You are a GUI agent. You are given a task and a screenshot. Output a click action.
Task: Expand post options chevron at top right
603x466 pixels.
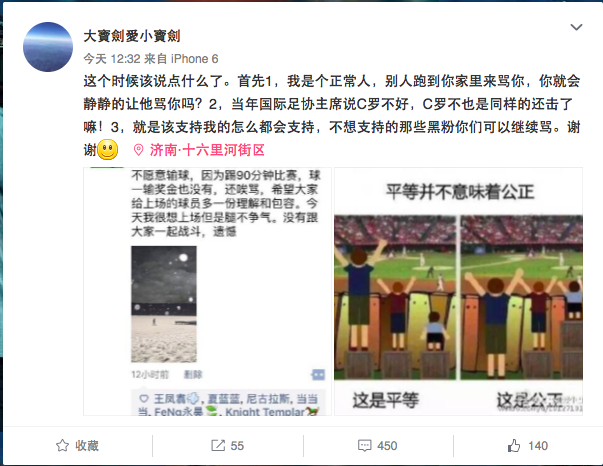coord(576,27)
